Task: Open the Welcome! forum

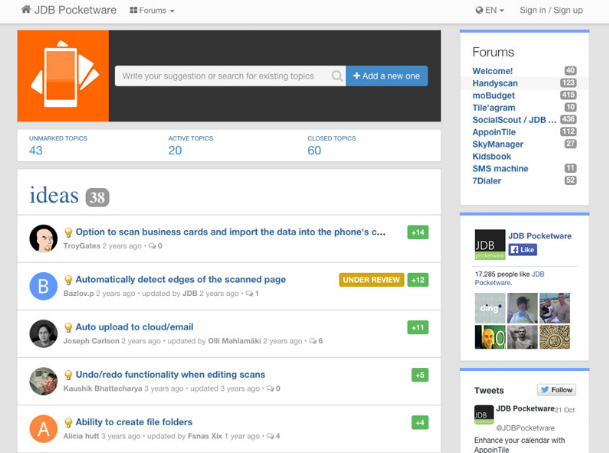Action: click(x=492, y=71)
